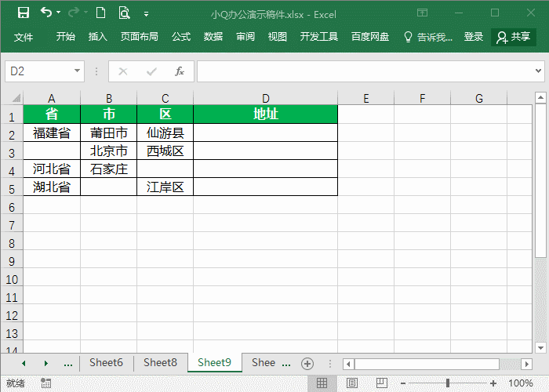Screen dimensions: 549x392
Task: Switch to the 开始 ribbon tab
Action: coord(65,36)
